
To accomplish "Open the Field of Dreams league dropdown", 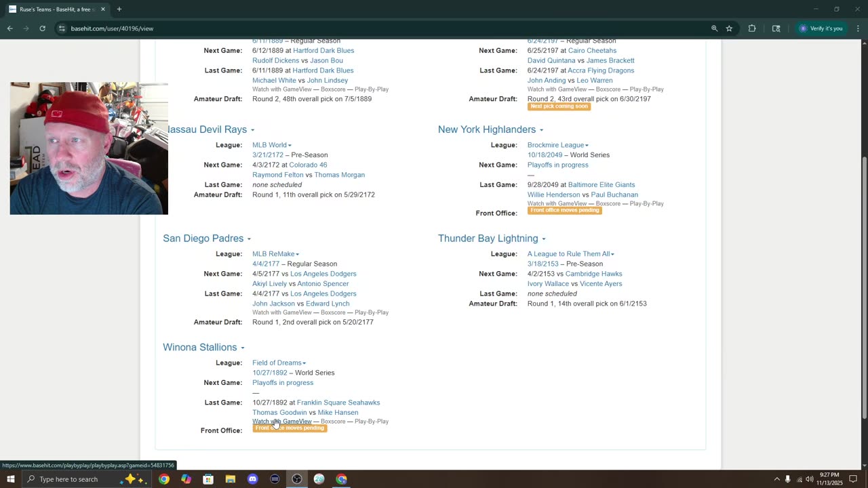I will (279, 363).
